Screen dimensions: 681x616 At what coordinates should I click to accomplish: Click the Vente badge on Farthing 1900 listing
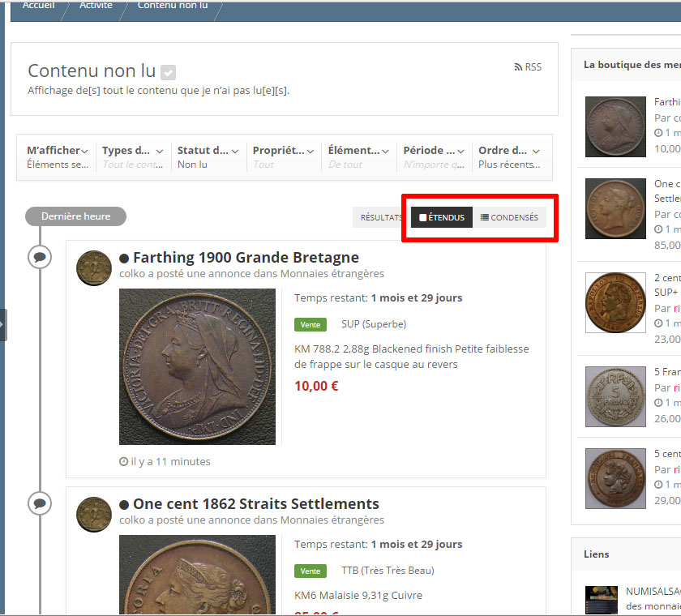pos(310,325)
